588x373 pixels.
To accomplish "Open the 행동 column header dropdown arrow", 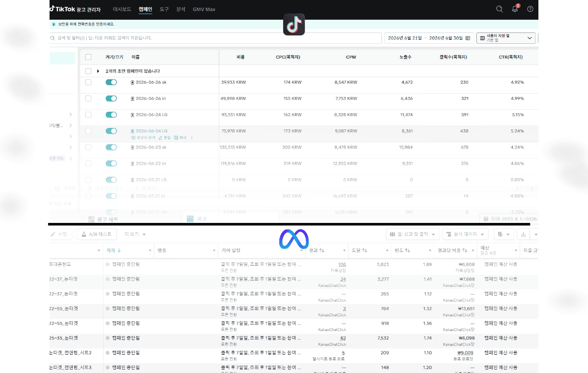I will tap(214, 250).
